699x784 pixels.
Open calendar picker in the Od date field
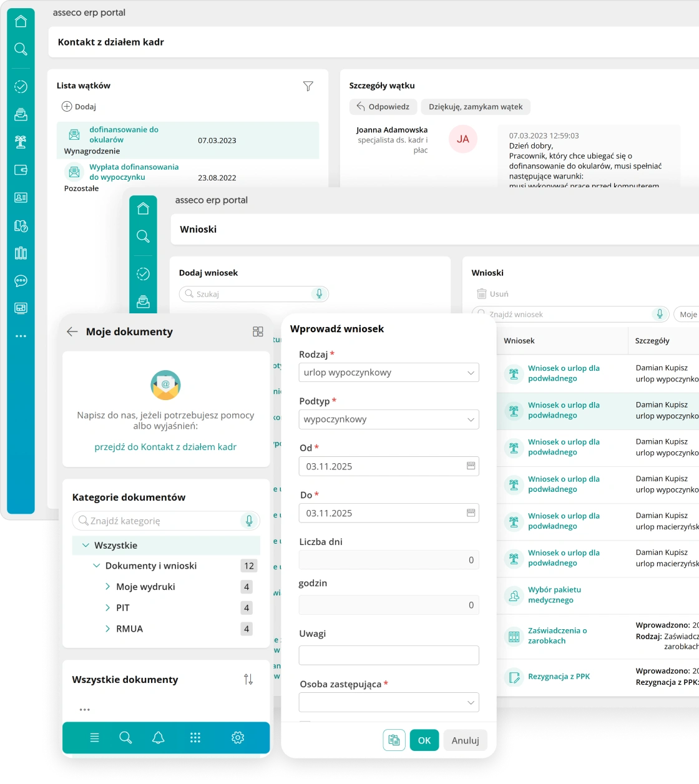click(471, 466)
